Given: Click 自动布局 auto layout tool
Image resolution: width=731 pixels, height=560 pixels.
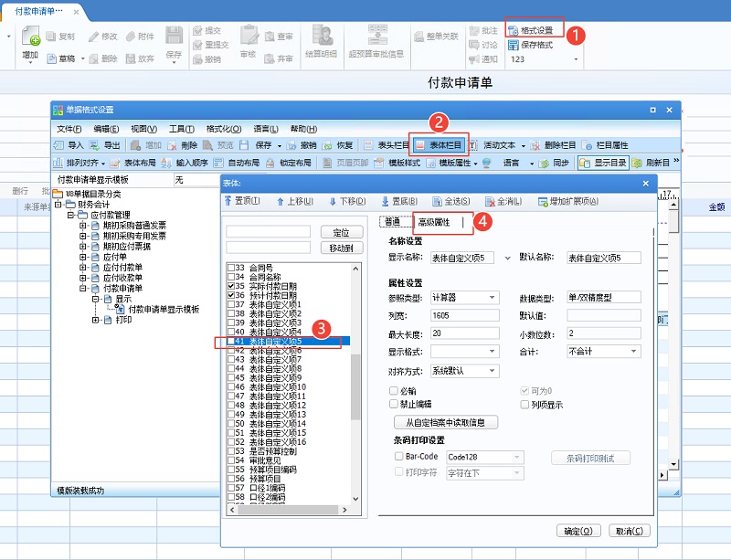Looking at the screenshot, I should pyautogui.click(x=237, y=163).
